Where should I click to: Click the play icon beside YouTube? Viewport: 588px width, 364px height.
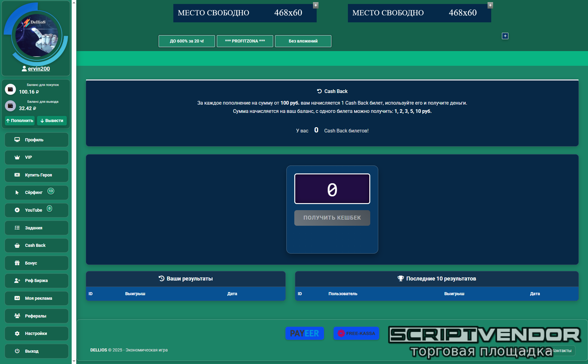tap(17, 210)
